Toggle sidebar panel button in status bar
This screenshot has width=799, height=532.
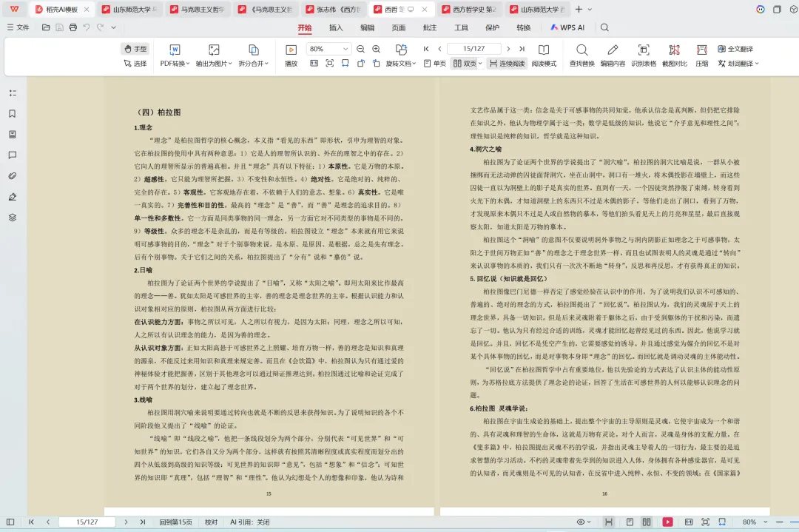[10, 522]
